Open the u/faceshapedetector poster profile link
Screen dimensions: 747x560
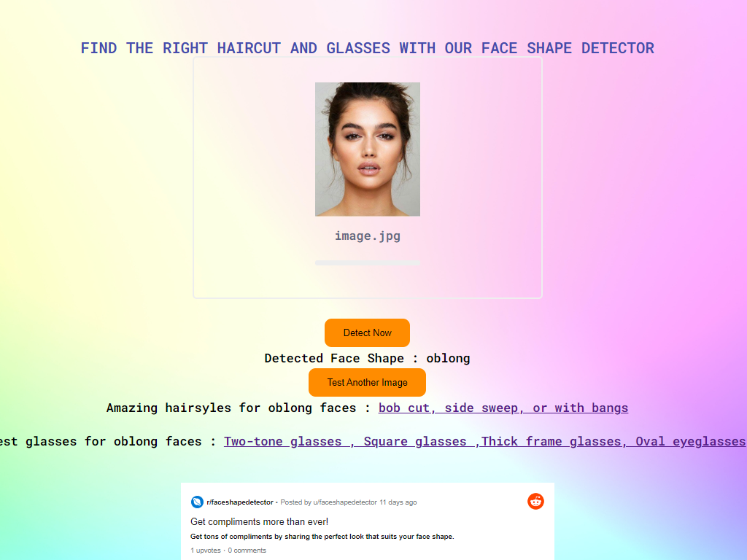[x=345, y=502]
